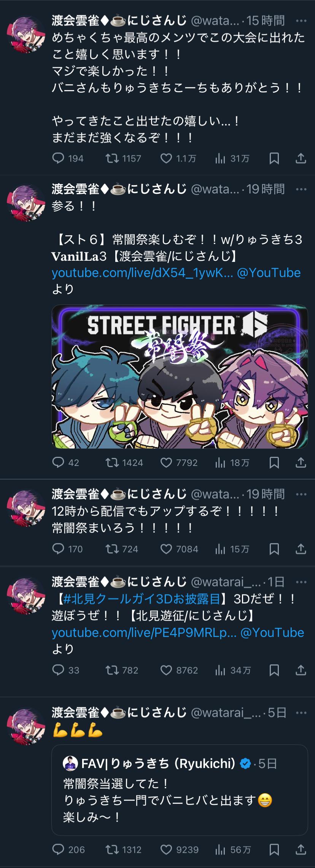Bookmark the 常闇祭まいろう tweet
Screen dimensions: 315x868
(x=274, y=549)
